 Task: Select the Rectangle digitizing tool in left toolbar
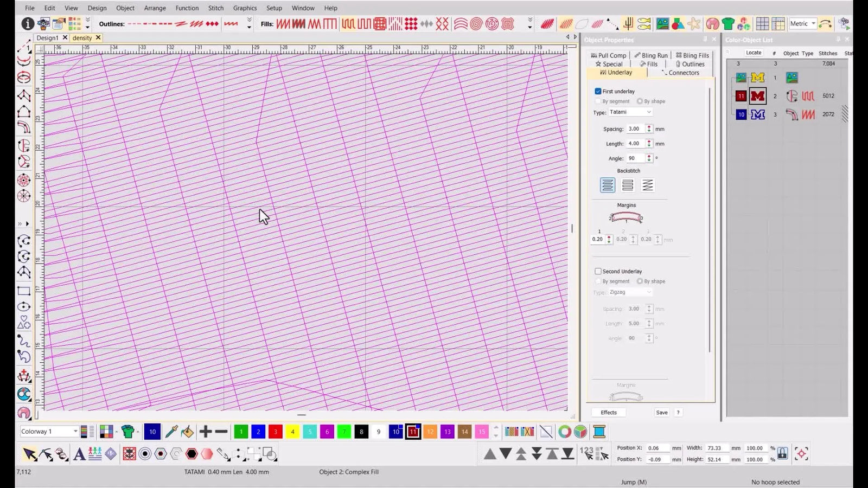coord(24,291)
